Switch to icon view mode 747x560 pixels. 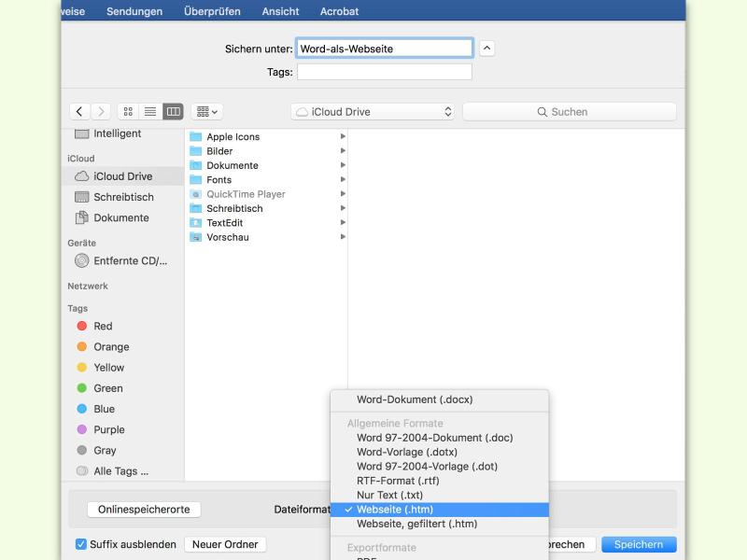coord(128,112)
